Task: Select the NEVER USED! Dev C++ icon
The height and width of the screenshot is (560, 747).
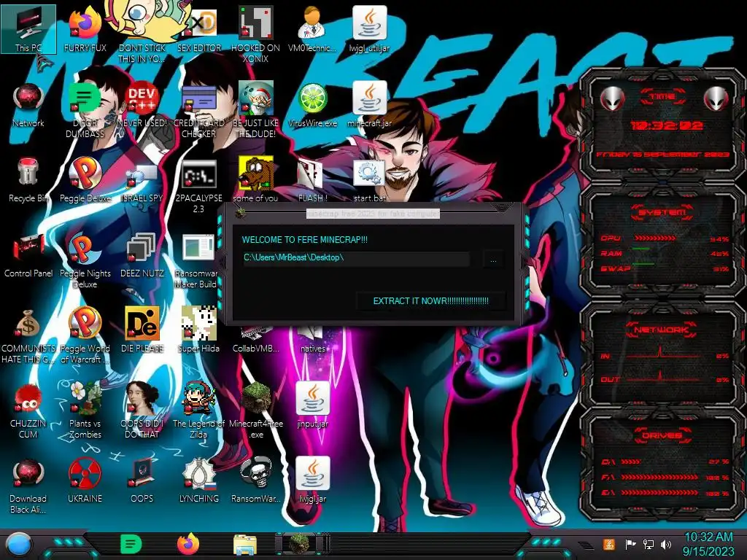Action: (x=142, y=105)
